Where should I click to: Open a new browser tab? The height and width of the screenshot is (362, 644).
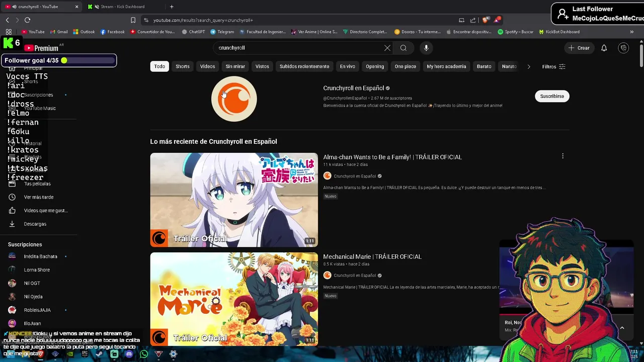(172, 7)
